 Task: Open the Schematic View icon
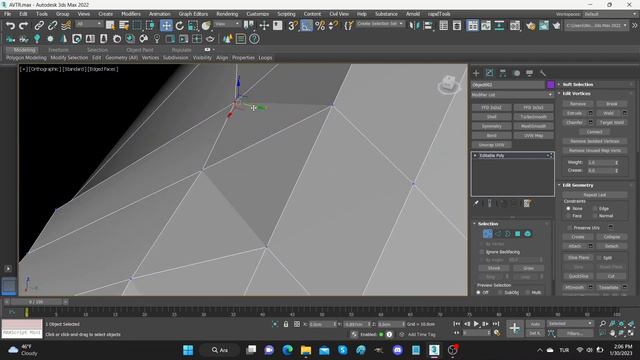(x=499, y=26)
